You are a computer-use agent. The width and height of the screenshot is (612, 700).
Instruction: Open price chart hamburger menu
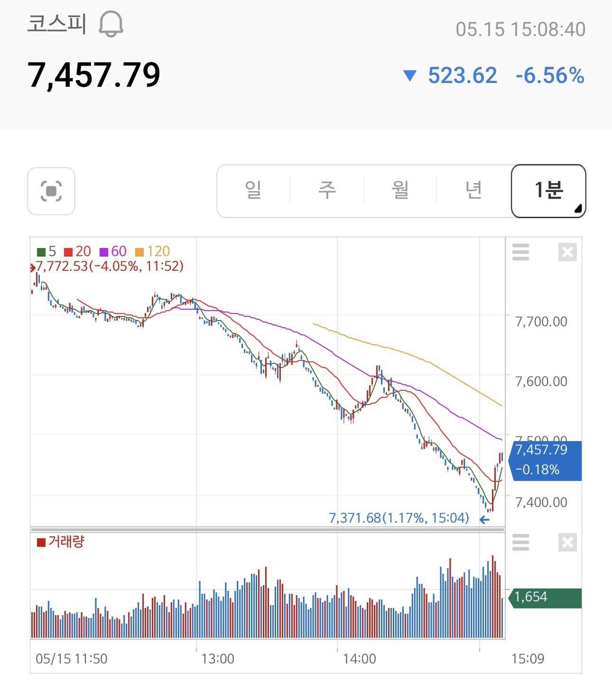(x=520, y=252)
